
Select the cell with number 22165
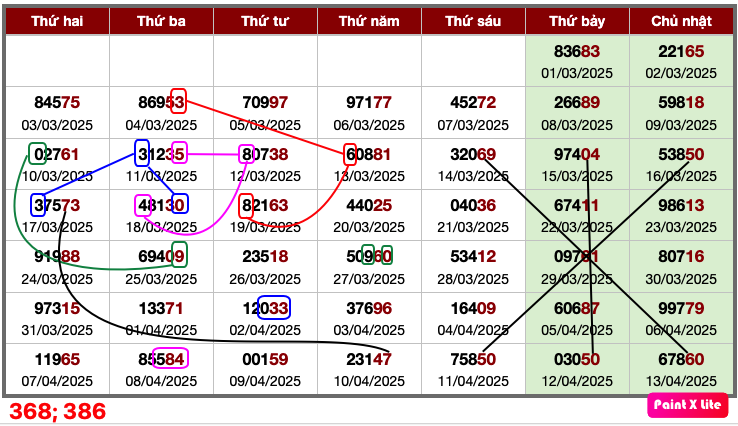click(681, 52)
